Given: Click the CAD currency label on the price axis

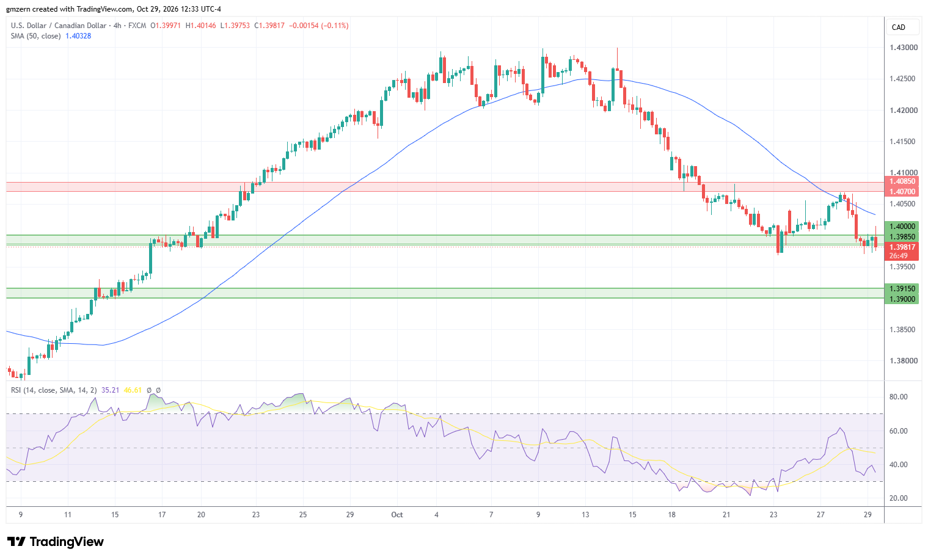Looking at the screenshot, I should [899, 27].
